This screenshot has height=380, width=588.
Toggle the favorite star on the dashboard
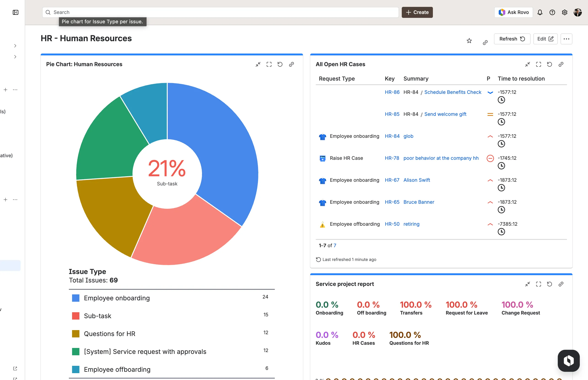point(469,41)
